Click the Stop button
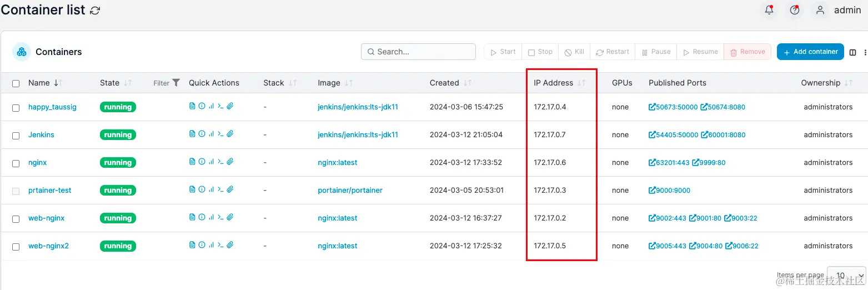This screenshot has width=868, height=290. click(540, 52)
